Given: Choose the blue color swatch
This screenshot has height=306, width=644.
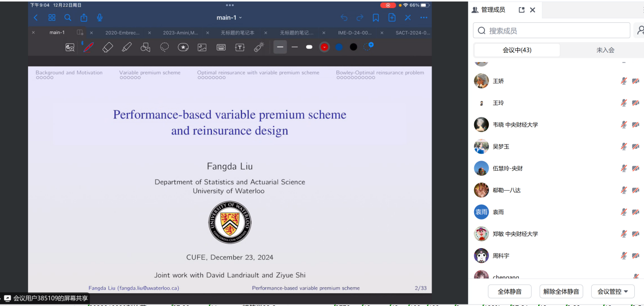Looking at the screenshot, I should 339,47.
